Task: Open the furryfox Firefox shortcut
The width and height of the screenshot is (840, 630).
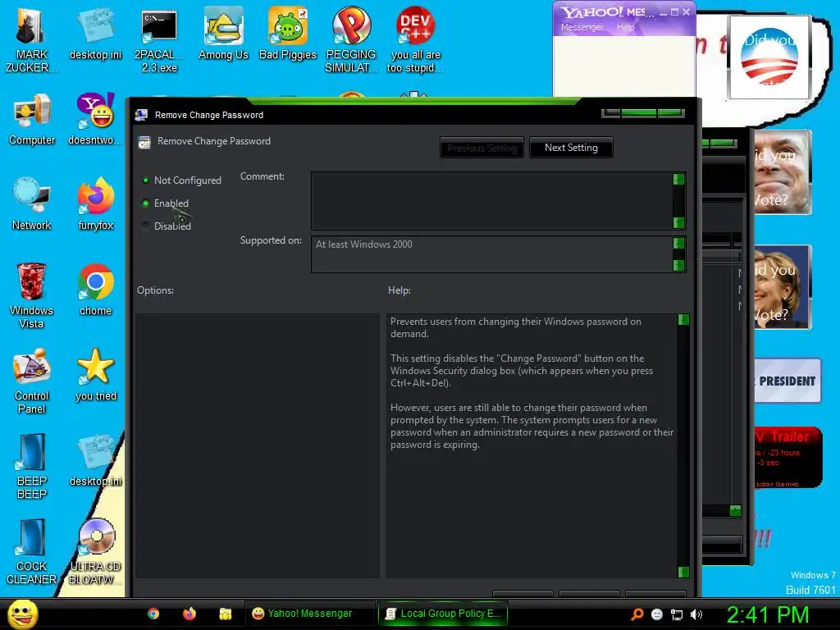Action: coord(95,204)
